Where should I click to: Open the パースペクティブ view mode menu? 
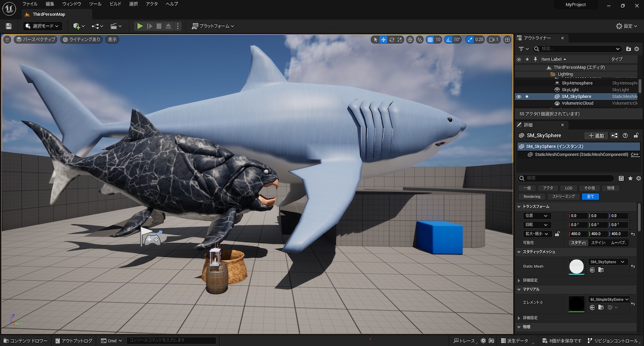click(x=35, y=40)
